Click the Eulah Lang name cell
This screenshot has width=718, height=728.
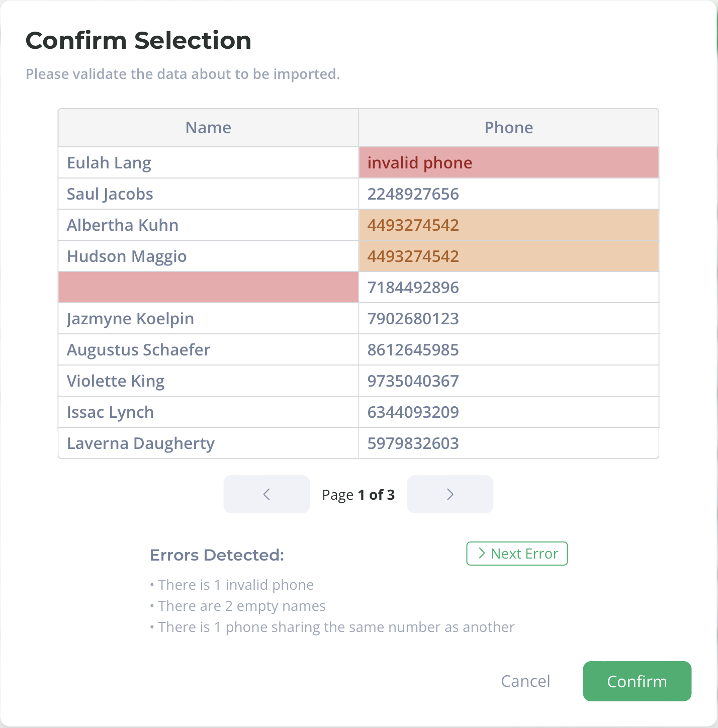208,163
